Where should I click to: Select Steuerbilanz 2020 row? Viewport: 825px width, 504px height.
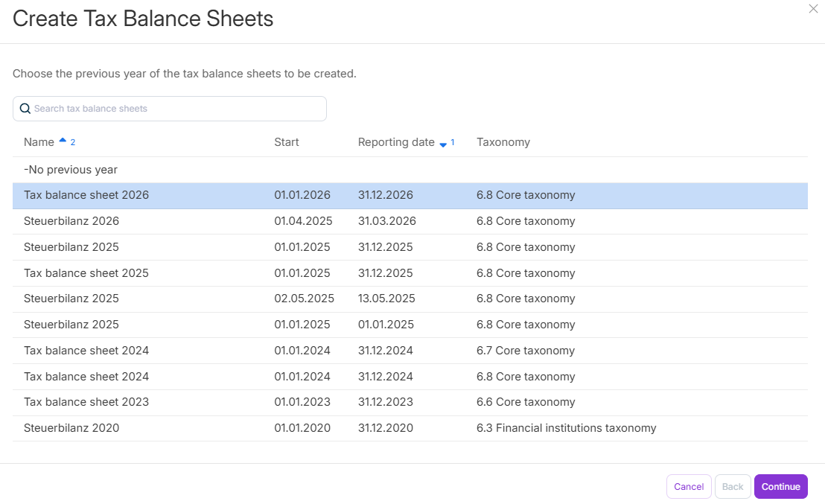[x=410, y=428]
